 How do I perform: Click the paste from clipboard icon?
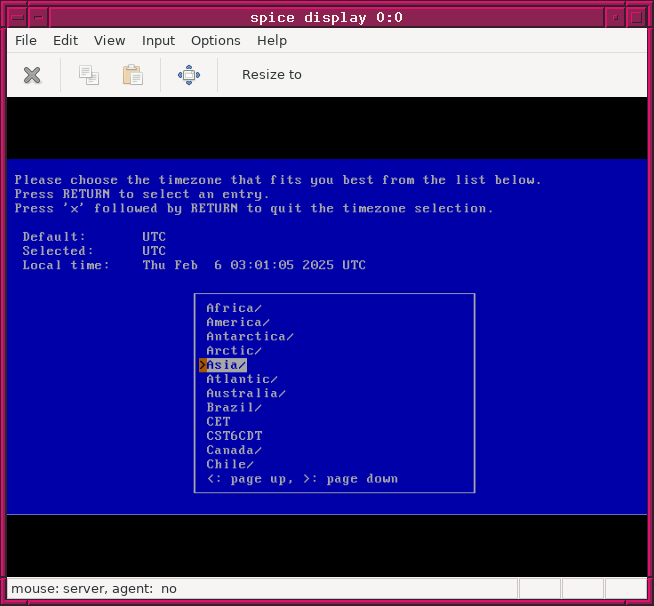tap(132, 75)
